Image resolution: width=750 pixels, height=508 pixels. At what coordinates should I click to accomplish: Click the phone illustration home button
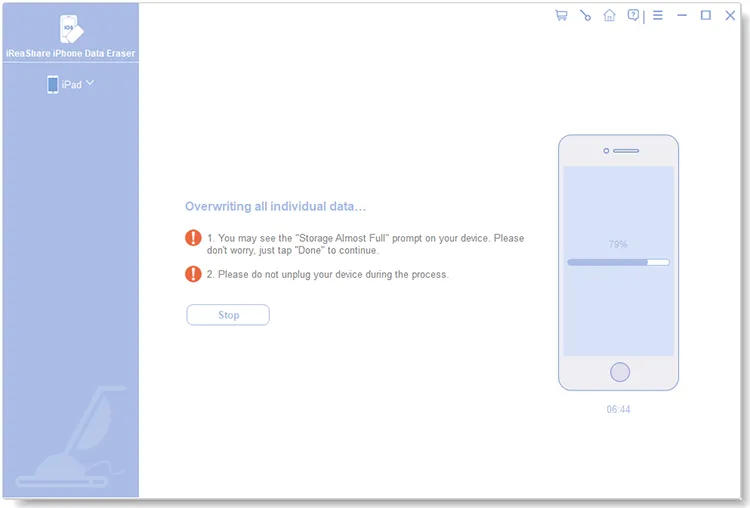click(x=619, y=372)
